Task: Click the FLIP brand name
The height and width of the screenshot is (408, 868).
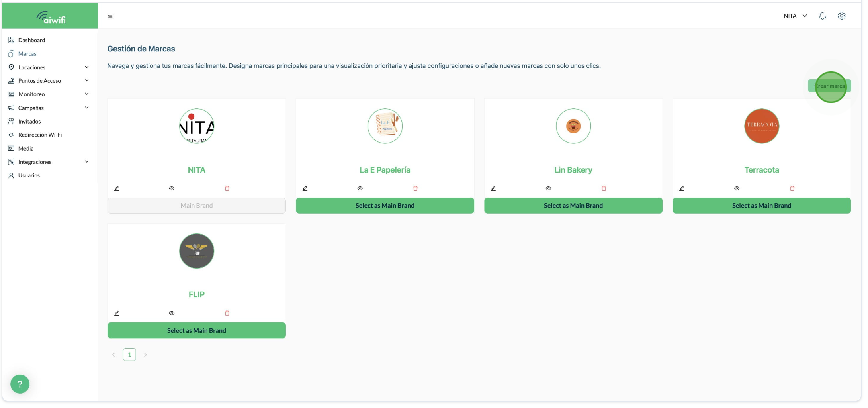Action: point(197,294)
